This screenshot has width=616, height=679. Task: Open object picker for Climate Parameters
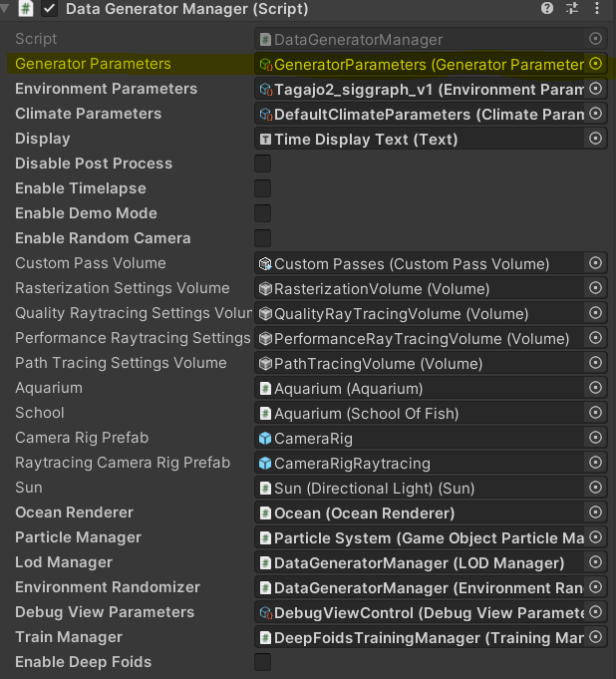pos(596,114)
